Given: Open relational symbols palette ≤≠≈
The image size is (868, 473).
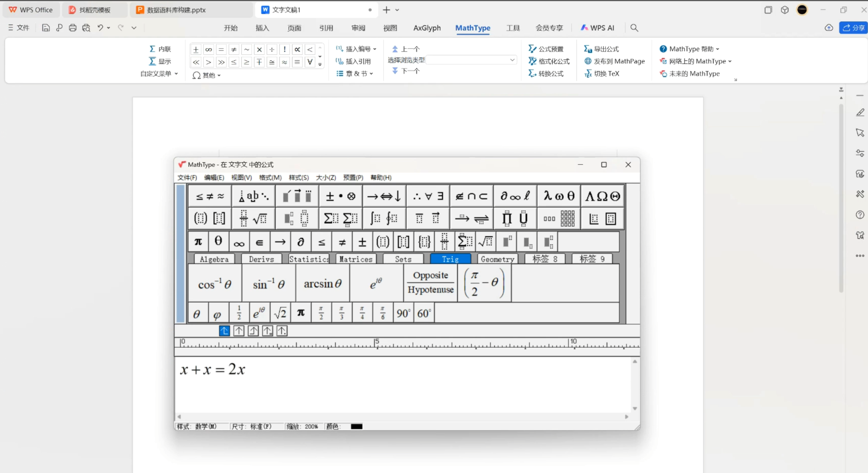Looking at the screenshot, I should pos(210,196).
